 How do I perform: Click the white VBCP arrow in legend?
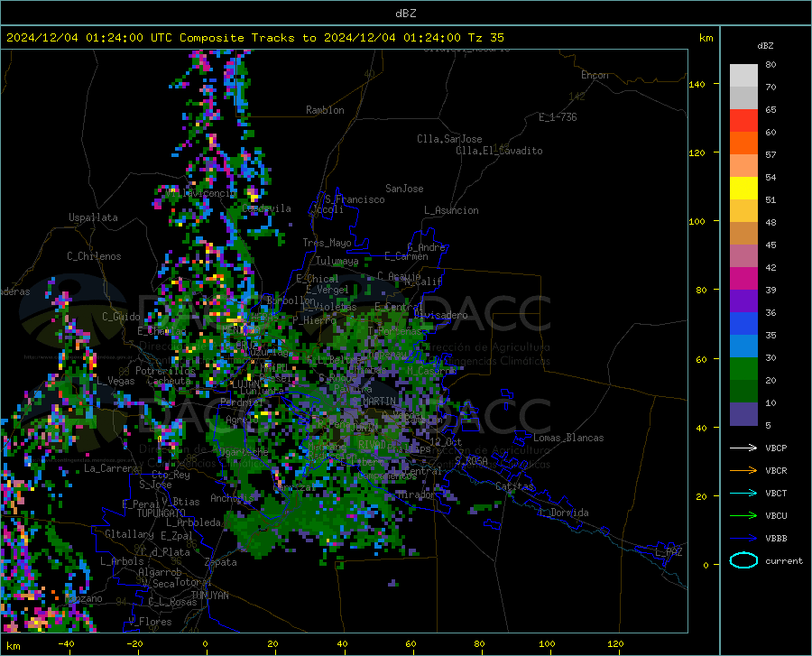click(x=743, y=448)
